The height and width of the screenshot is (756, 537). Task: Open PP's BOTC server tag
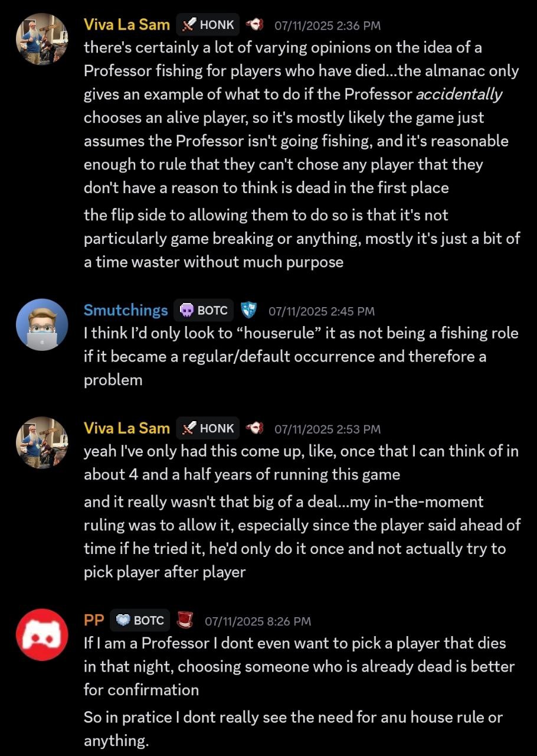point(140,620)
